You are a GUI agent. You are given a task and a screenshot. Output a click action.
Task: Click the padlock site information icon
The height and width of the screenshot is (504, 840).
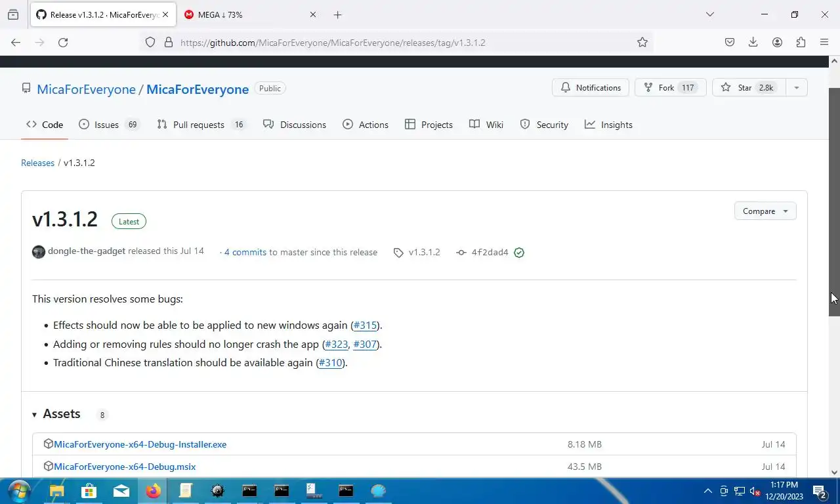(x=168, y=42)
